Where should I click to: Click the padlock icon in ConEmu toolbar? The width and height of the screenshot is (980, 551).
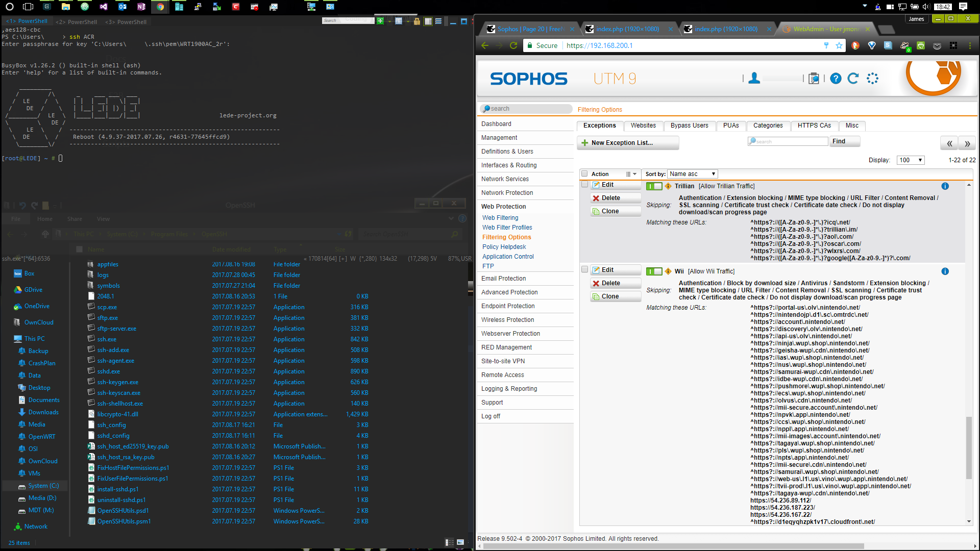point(417,21)
